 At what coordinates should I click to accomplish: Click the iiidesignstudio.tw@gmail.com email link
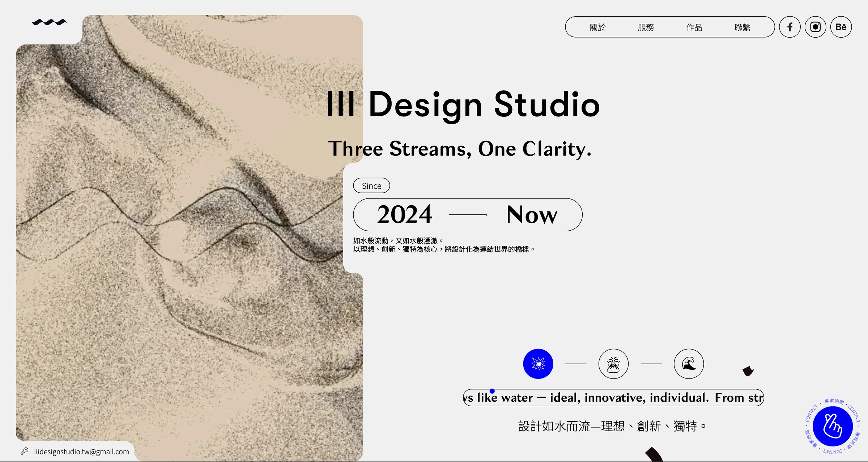(x=81, y=452)
